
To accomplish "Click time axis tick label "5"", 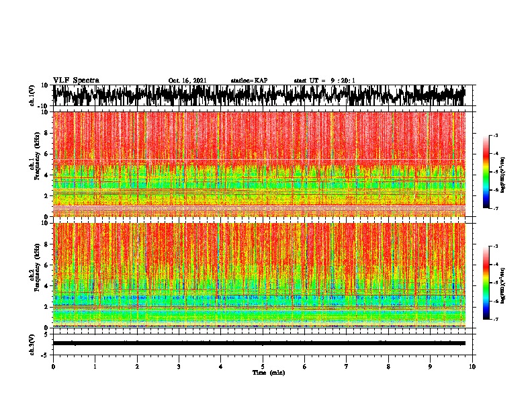I will (263, 367).
